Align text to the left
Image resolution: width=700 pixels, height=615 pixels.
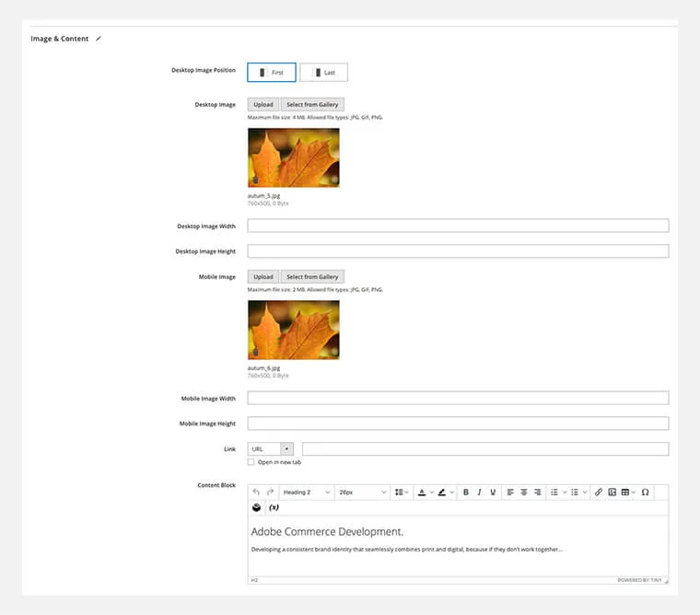(x=510, y=492)
